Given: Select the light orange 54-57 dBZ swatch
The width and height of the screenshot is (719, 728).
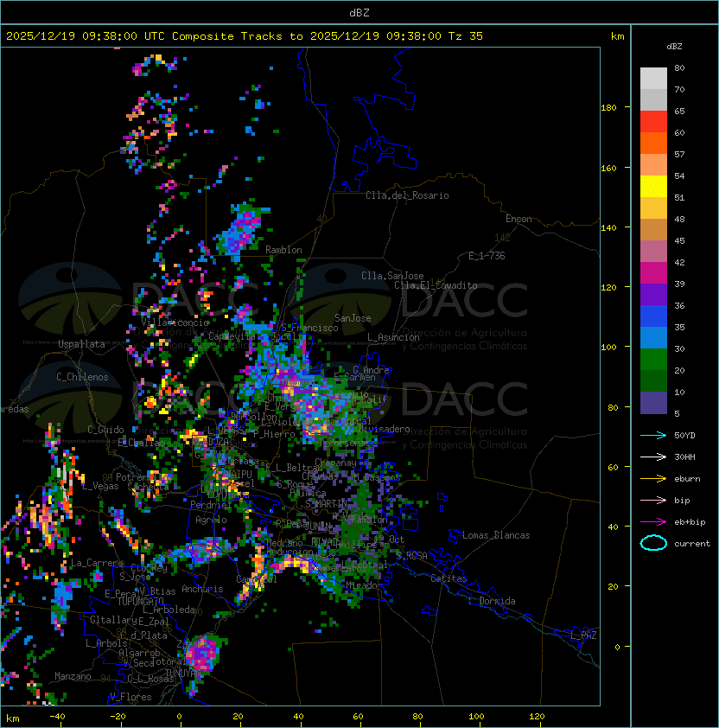Looking at the screenshot, I should click(x=653, y=165).
